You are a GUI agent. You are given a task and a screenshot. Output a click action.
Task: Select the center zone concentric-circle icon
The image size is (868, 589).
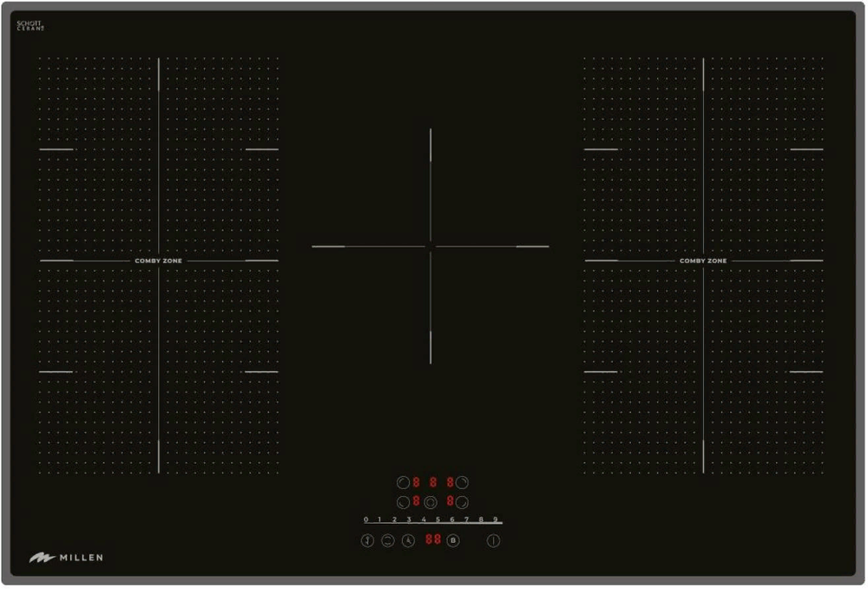431,501
